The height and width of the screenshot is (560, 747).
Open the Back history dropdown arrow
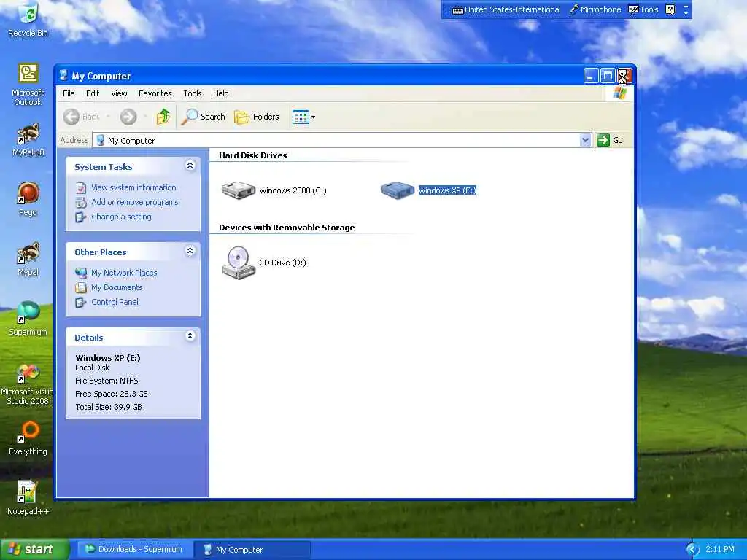[x=108, y=117]
